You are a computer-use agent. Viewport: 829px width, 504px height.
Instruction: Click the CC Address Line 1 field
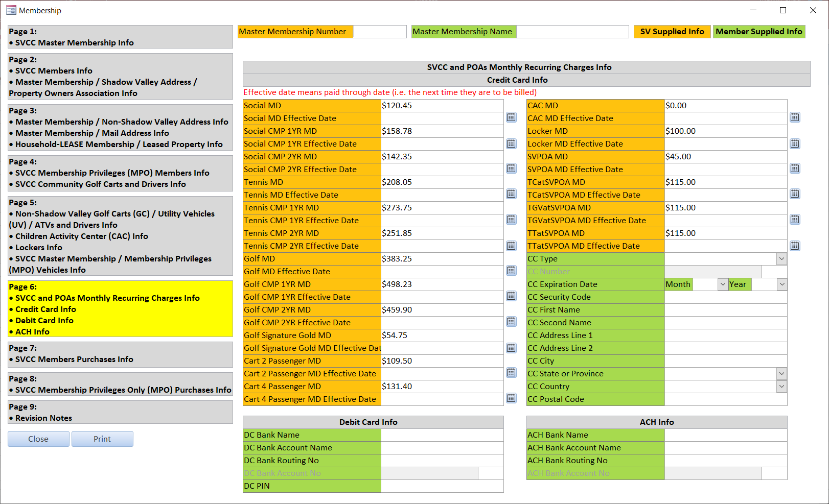pyautogui.click(x=726, y=335)
